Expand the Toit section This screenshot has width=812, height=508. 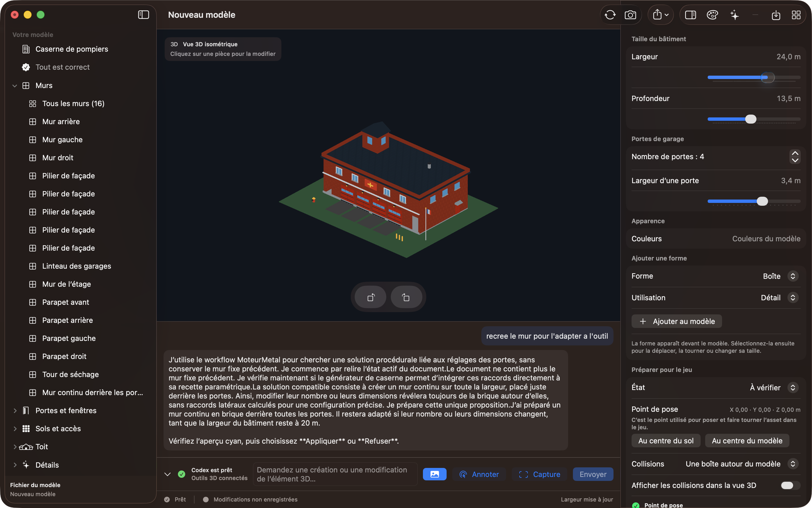[15, 447]
